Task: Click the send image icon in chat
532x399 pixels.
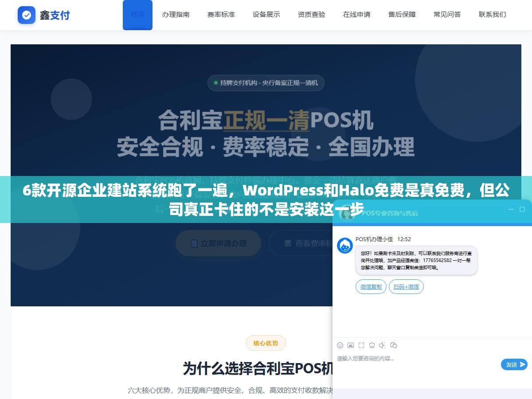Action: coord(351,345)
